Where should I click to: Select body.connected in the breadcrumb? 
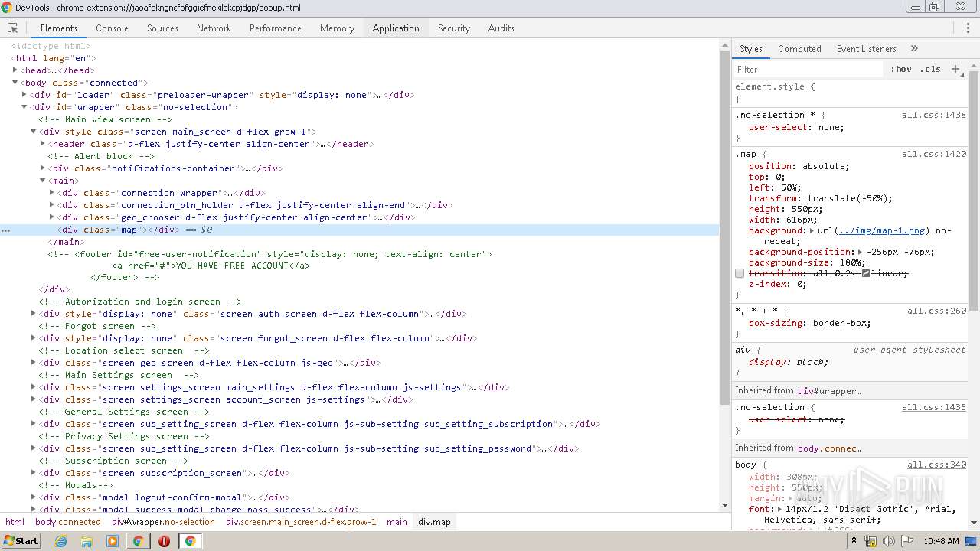[x=68, y=522]
